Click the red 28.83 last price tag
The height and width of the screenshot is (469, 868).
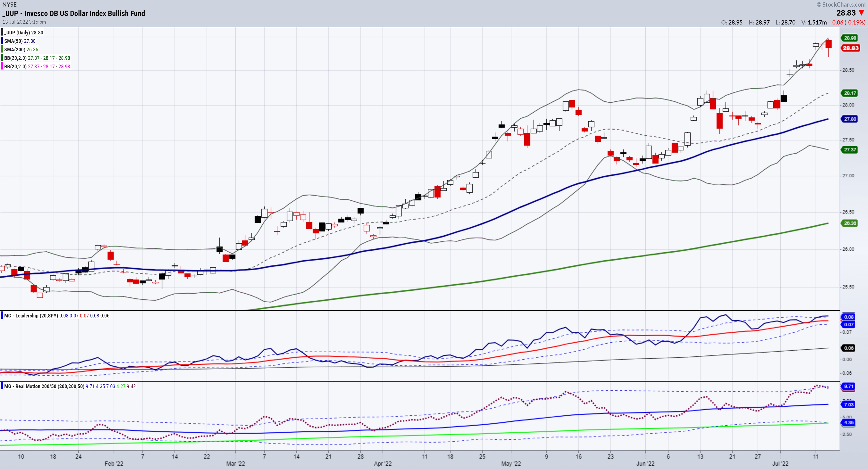coord(851,48)
